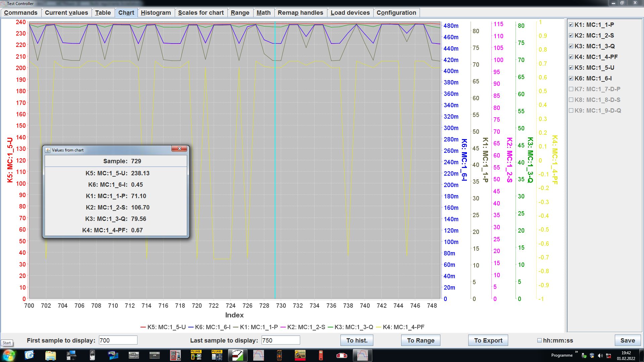
Task: Enable the hh:mm:ss checkbox
Action: pos(539,340)
